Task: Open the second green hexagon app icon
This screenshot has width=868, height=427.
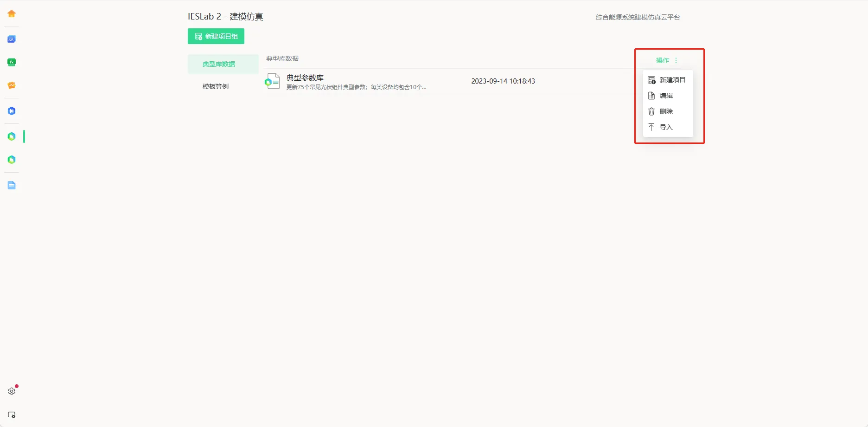Action: [x=12, y=160]
